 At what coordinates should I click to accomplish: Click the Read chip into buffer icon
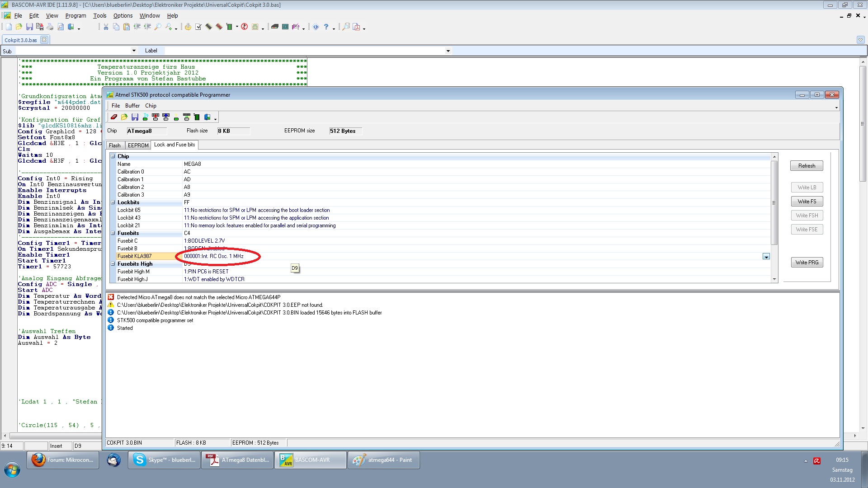click(x=166, y=117)
